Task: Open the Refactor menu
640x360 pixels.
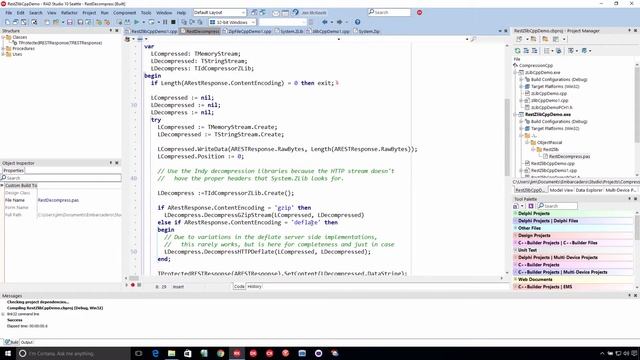Action: pos(69,13)
